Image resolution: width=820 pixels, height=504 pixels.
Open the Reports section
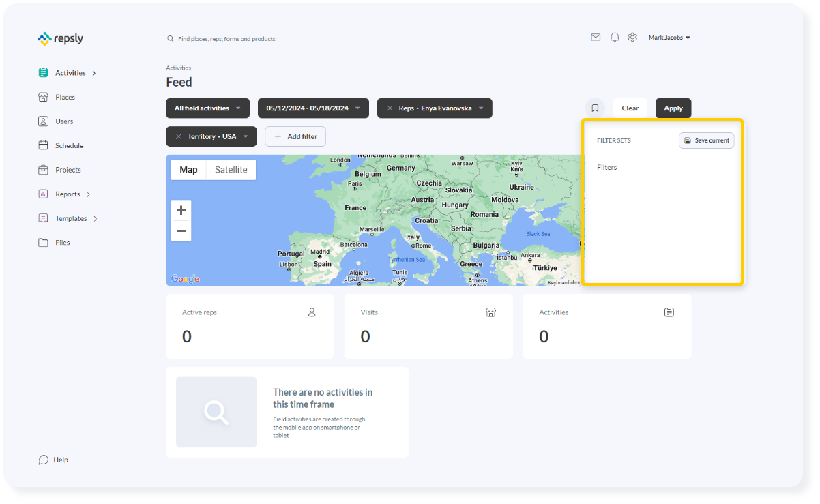(68, 194)
